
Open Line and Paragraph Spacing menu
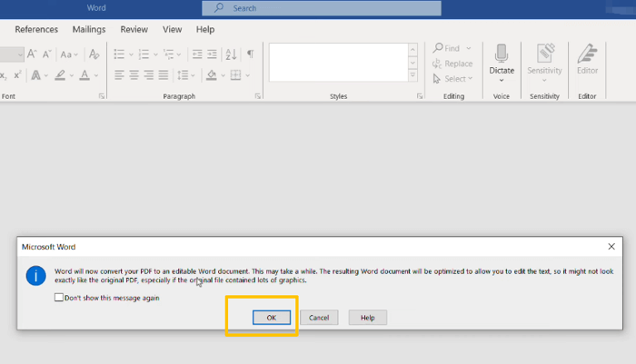pos(185,75)
